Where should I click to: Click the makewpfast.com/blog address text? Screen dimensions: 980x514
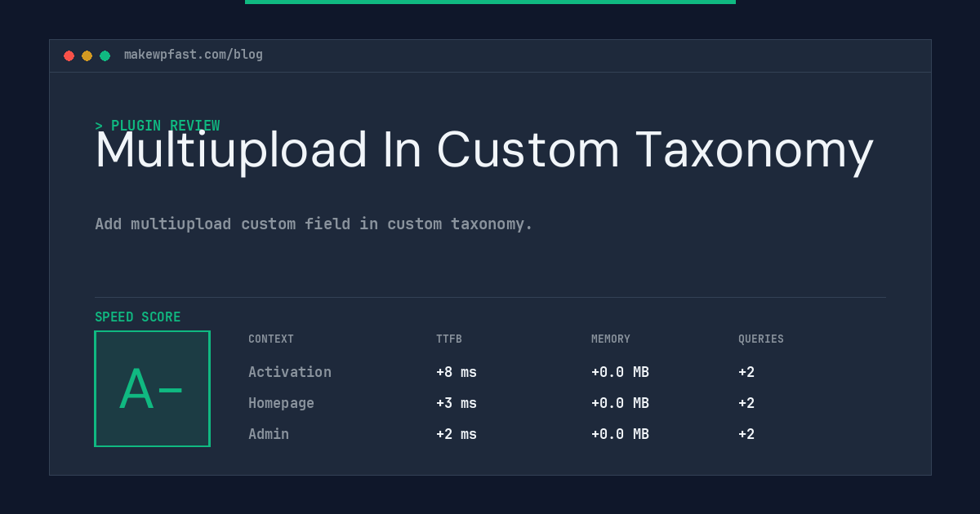point(194,55)
